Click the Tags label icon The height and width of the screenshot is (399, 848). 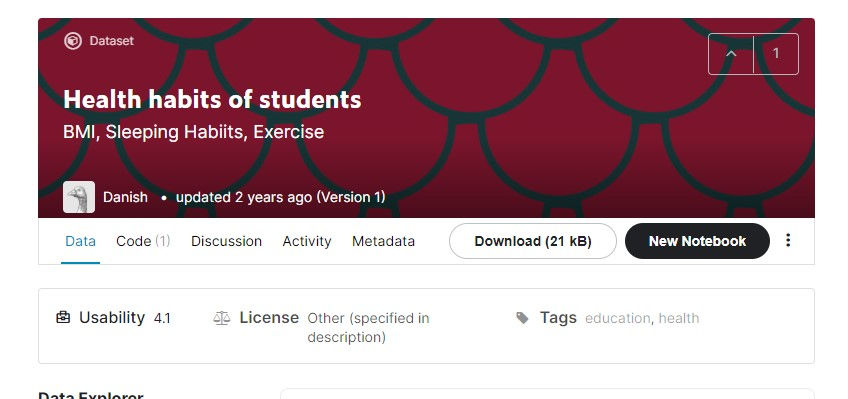522,318
